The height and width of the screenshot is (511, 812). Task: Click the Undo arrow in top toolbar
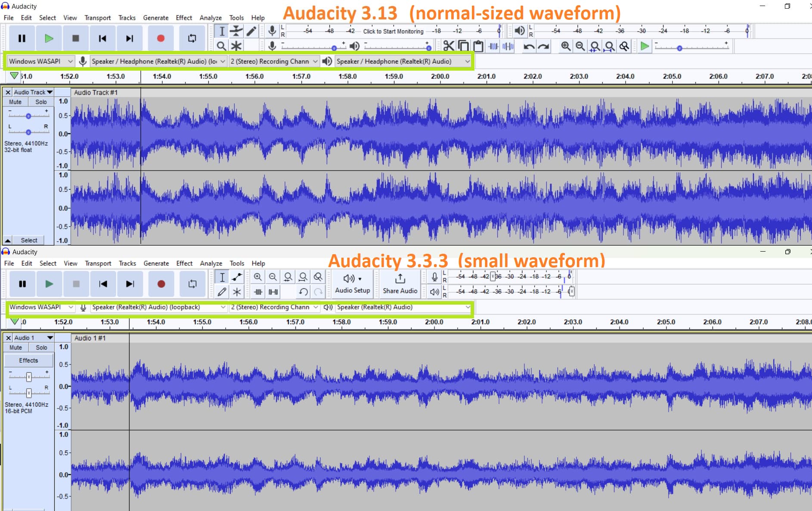[529, 46]
